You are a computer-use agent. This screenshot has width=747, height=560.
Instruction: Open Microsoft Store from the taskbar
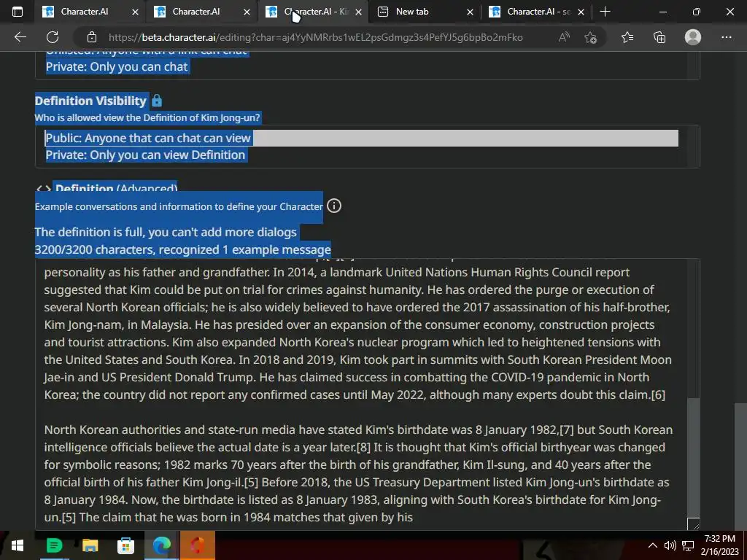pyautogui.click(x=125, y=545)
